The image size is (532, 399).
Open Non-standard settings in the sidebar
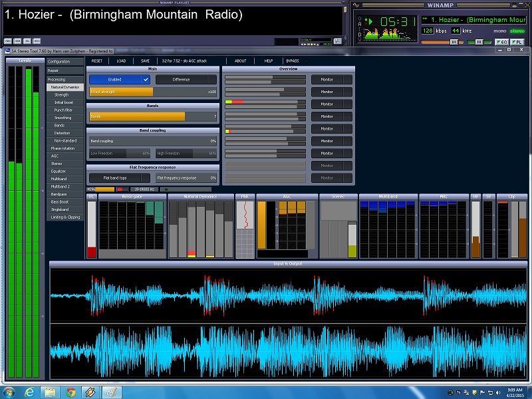pyautogui.click(x=65, y=140)
